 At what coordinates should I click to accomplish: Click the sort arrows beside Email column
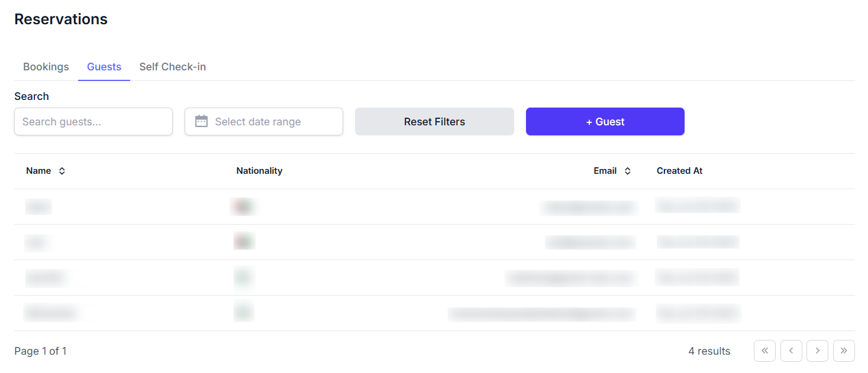[x=627, y=171]
